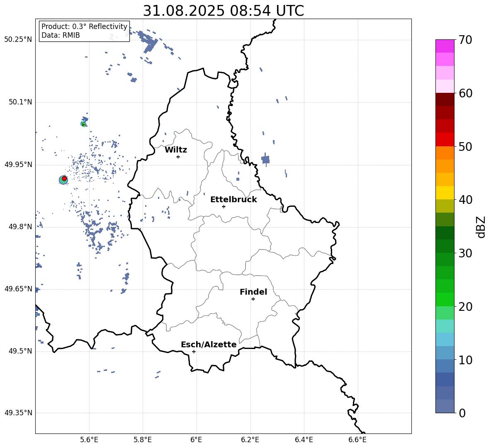Click the Wiltz station cross marker
491x448 pixels.
pos(178,157)
